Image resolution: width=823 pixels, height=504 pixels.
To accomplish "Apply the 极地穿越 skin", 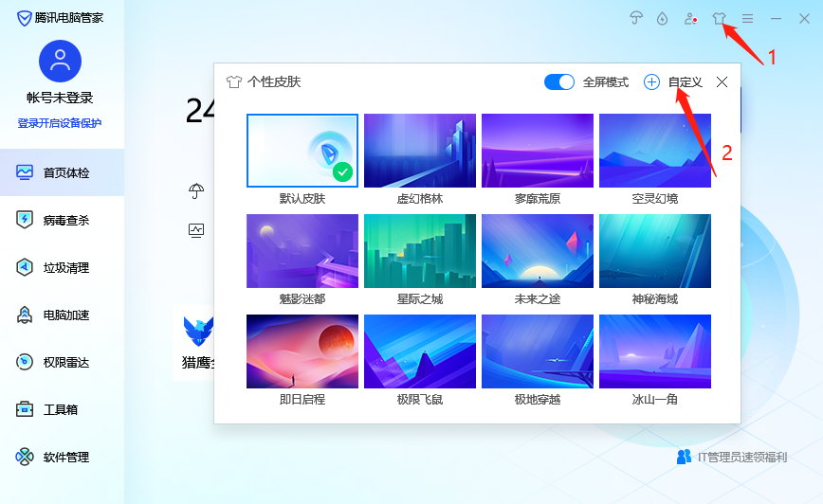I will click(538, 351).
